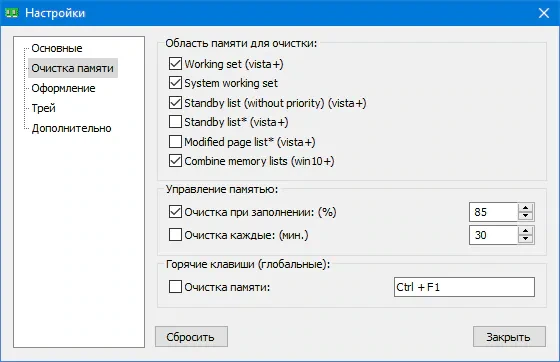Open the Оформление settings section
This screenshot has height=362, width=560.
(x=63, y=88)
